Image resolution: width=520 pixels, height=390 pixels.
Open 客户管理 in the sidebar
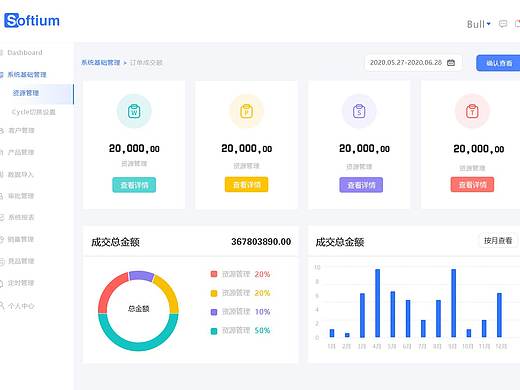pos(21,130)
